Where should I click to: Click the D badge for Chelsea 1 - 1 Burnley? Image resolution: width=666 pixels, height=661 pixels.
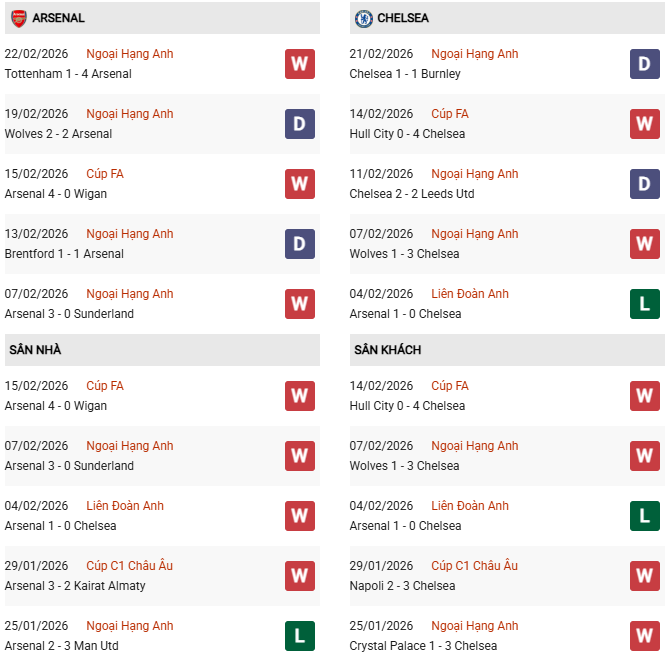pos(644,64)
